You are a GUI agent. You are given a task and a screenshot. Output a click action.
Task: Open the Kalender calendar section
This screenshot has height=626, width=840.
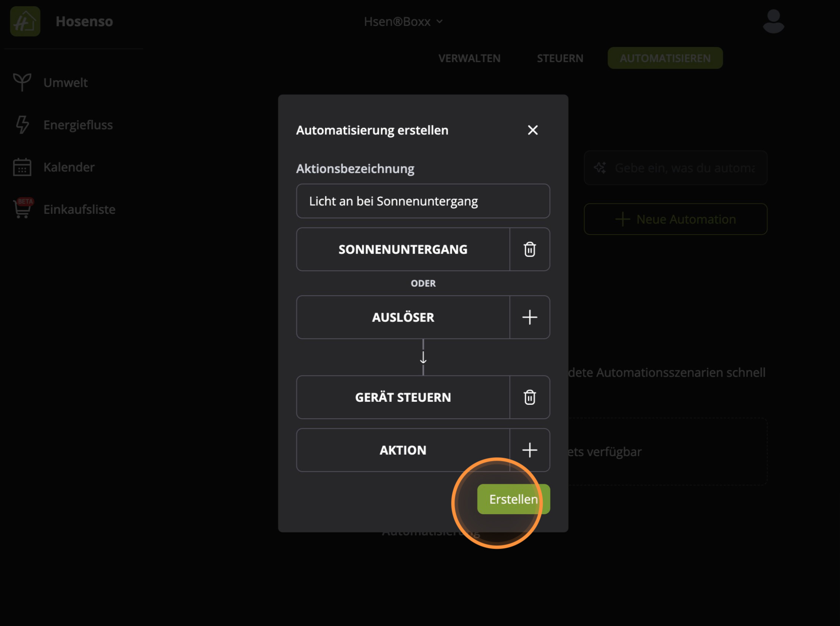(69, 167)
